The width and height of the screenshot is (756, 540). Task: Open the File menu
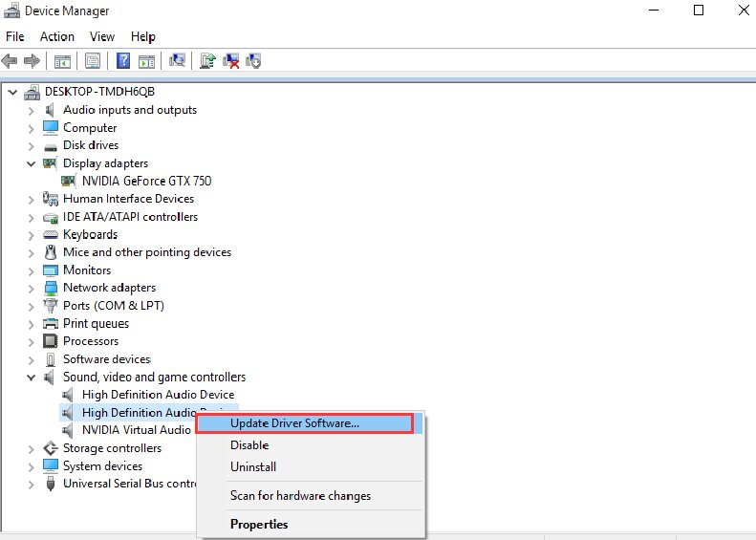pos(15,36)
